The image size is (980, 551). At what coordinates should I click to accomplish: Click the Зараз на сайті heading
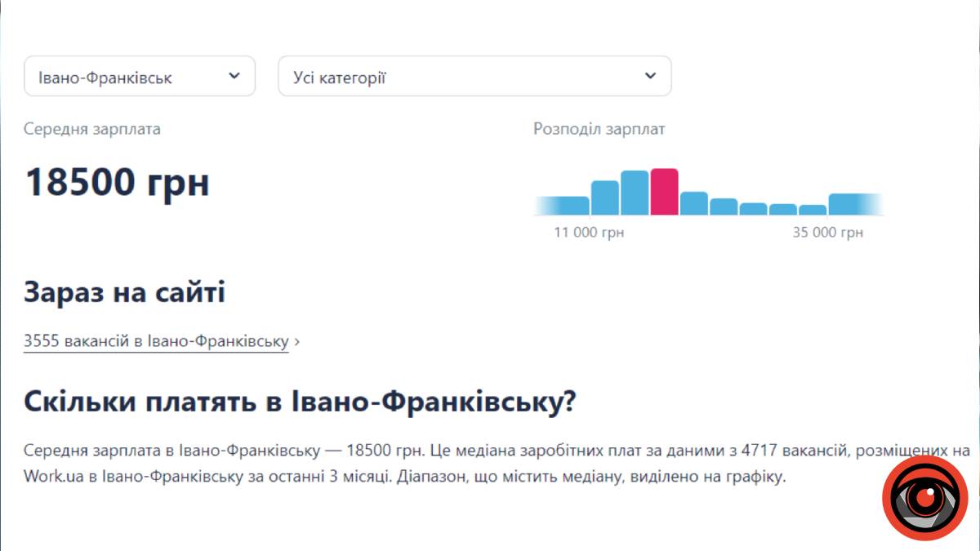pyautogui.click(x=124, y=292)
